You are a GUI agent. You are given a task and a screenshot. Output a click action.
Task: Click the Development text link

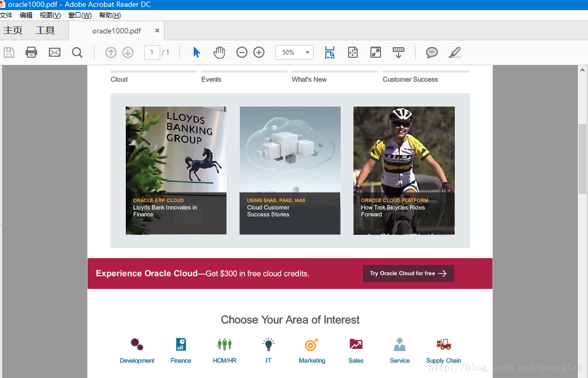tap(137, 361)
